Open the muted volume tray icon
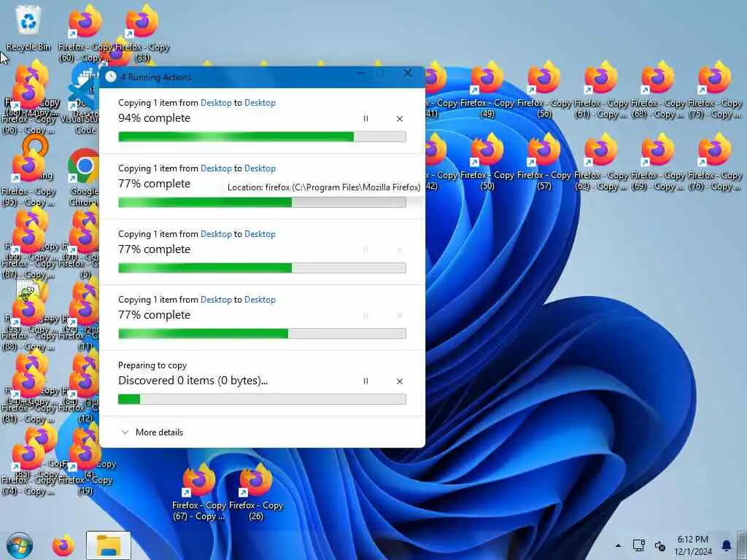This screenshot has width=747, height=560. coord(659,545)
